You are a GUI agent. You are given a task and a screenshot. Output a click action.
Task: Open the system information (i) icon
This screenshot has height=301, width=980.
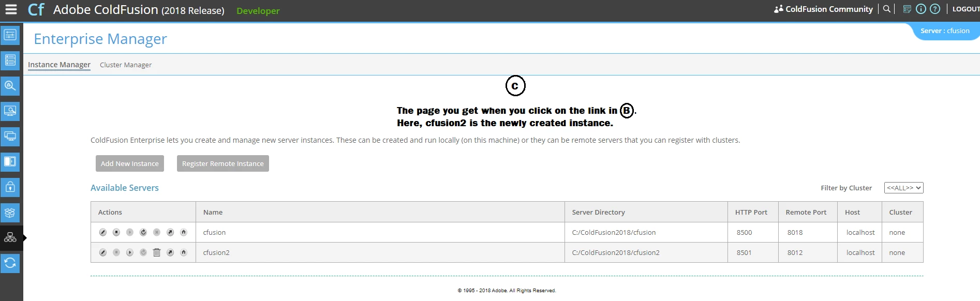point(921,9)
